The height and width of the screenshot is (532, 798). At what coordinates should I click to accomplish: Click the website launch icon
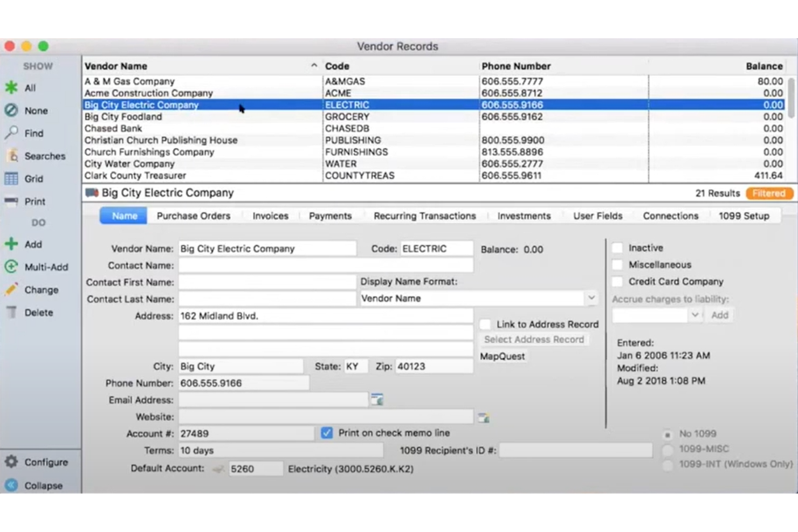484,417
